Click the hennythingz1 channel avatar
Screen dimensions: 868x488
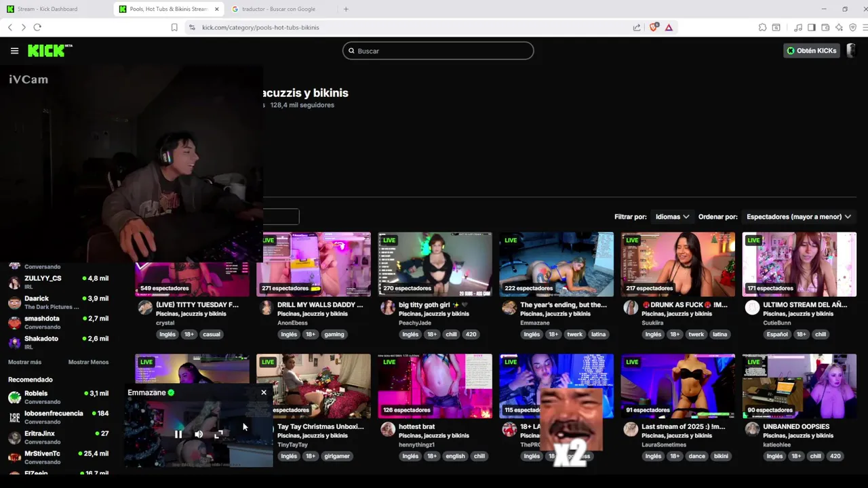tap(388, 429)
